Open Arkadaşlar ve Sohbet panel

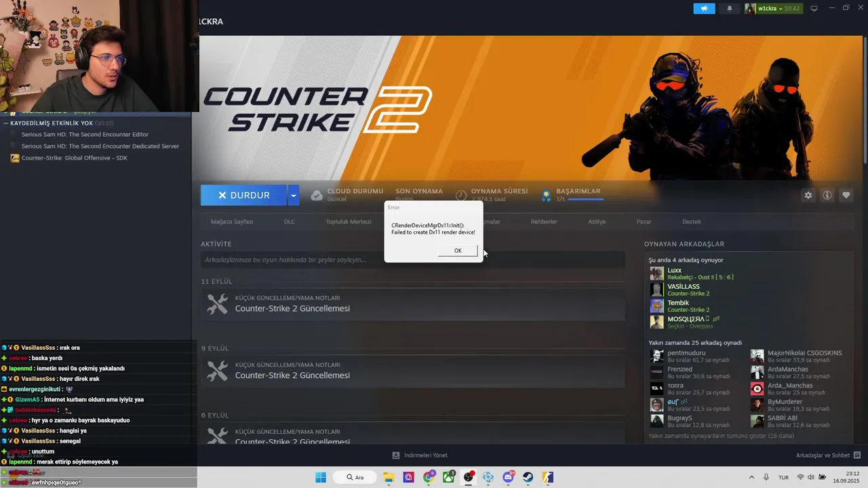pos(829,455)
